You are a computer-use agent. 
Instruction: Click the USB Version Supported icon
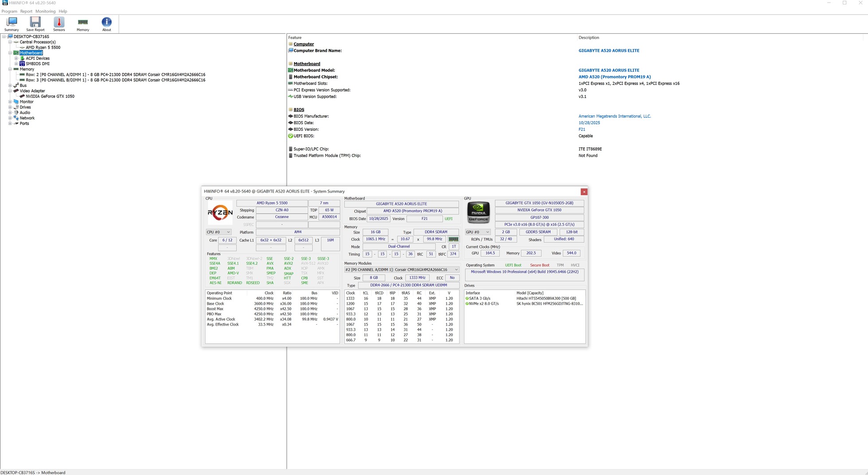(291, 97)
